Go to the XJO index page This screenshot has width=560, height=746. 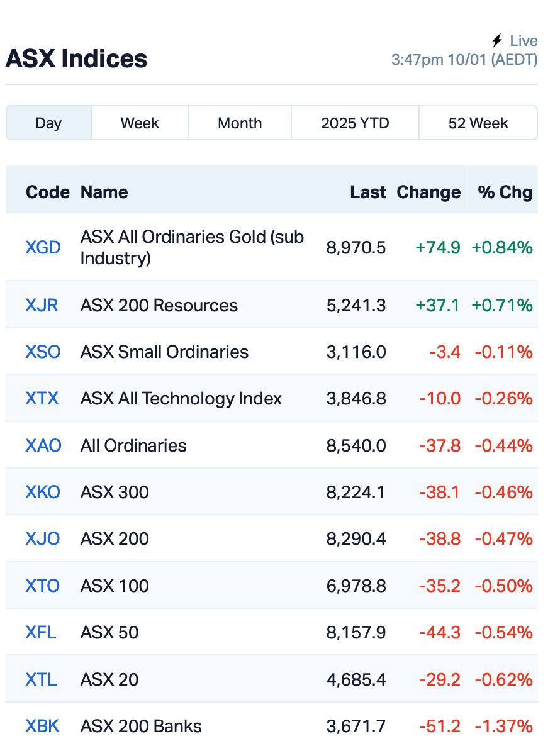[42, 538]
